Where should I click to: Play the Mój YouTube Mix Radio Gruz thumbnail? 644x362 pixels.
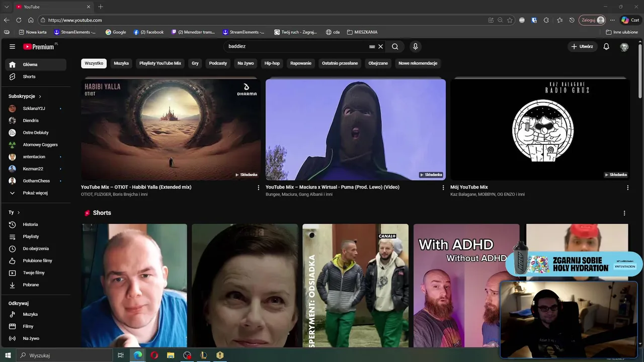(x=540, y=129)
